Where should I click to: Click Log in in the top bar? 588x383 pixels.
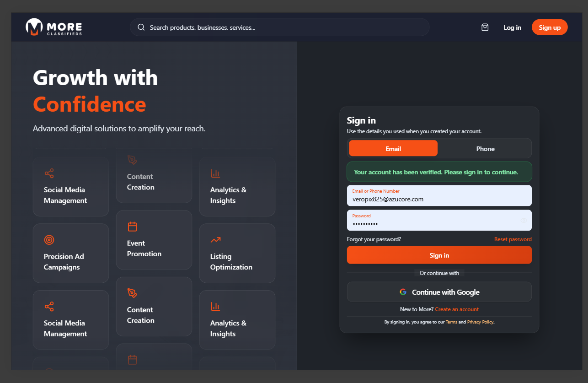pyautogui.click(x=512, y=27)
